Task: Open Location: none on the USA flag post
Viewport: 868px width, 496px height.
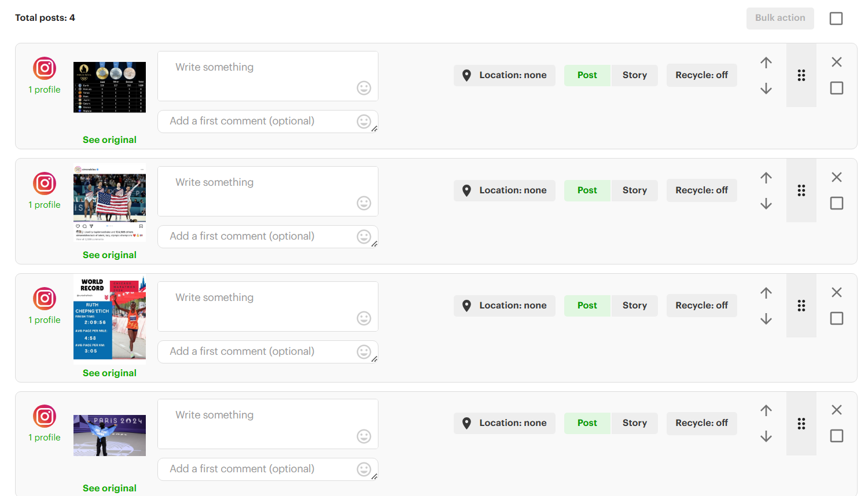Action: pos(505,190)
